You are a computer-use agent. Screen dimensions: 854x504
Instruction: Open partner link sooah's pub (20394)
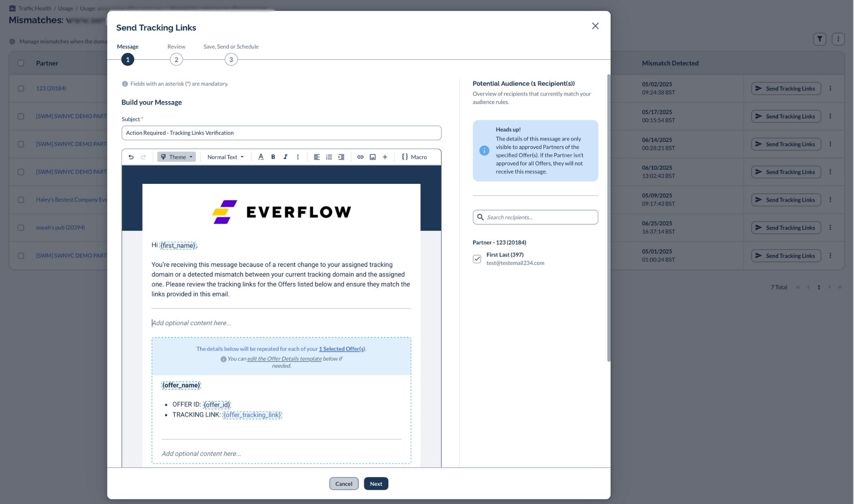pos(60,228)
